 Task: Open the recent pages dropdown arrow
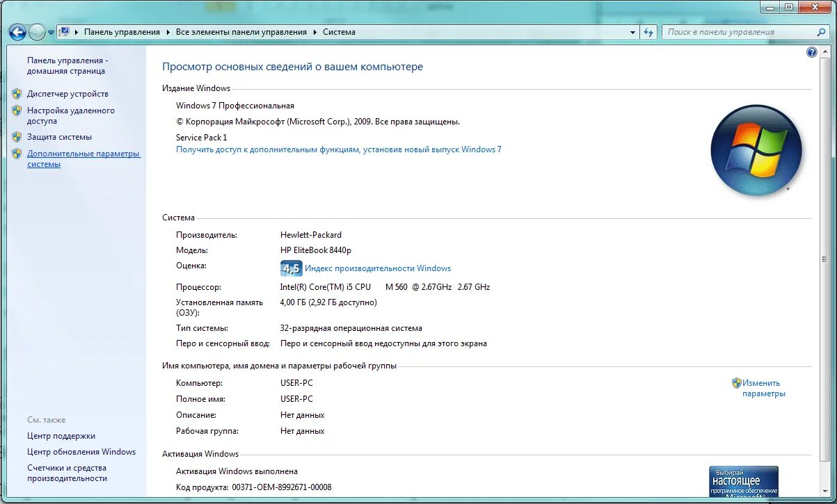[x=51, y=33]
